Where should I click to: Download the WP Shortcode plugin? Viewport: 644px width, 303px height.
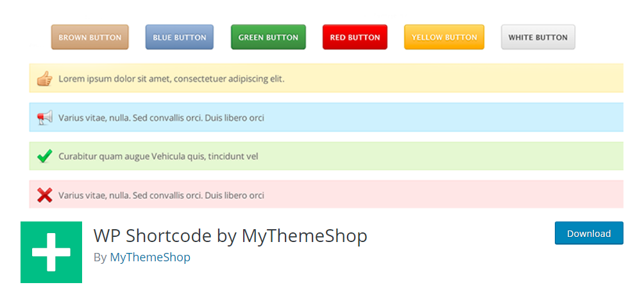(589, 233)
